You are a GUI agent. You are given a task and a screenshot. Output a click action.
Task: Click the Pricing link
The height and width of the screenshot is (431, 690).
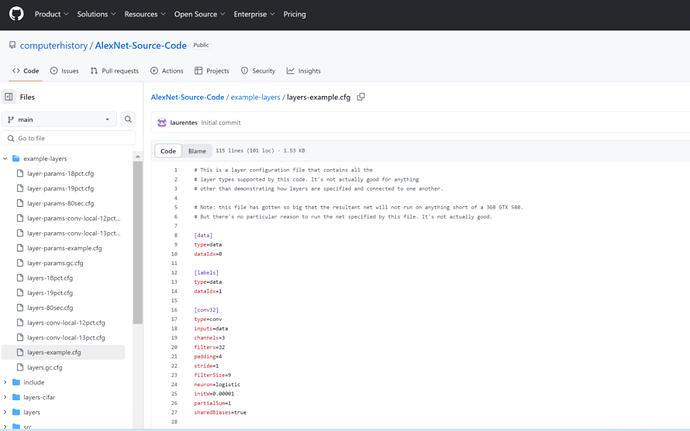point(294,15)
